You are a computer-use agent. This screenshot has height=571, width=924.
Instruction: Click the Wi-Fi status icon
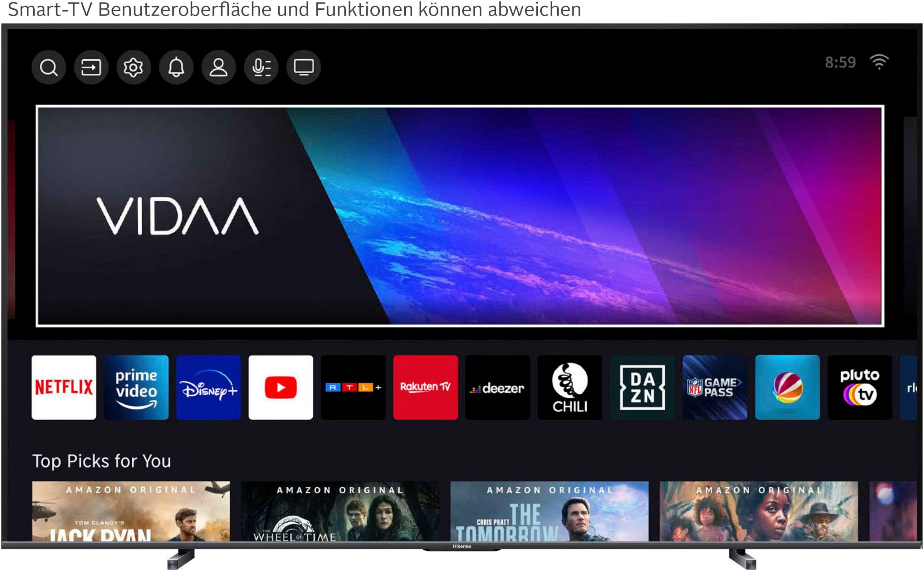[879, 62]
